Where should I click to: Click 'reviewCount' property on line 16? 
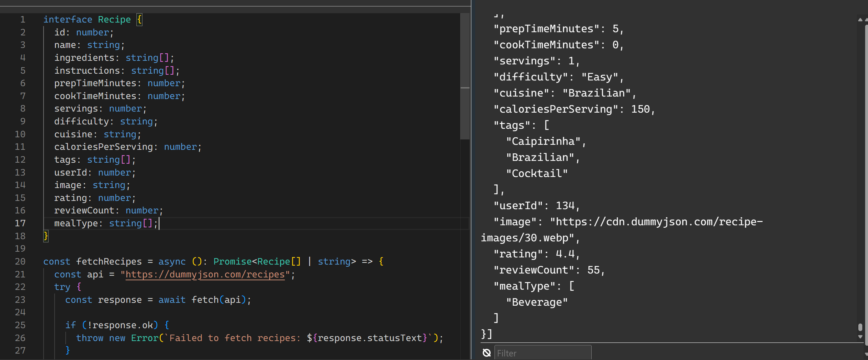tap(84, 211)
